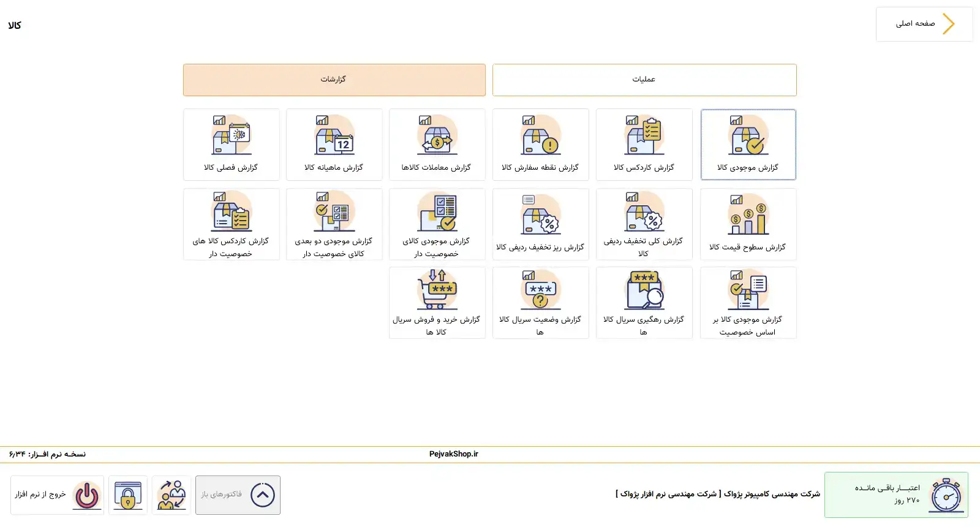Go back via صفحه اصلی button

coord(924,24)
